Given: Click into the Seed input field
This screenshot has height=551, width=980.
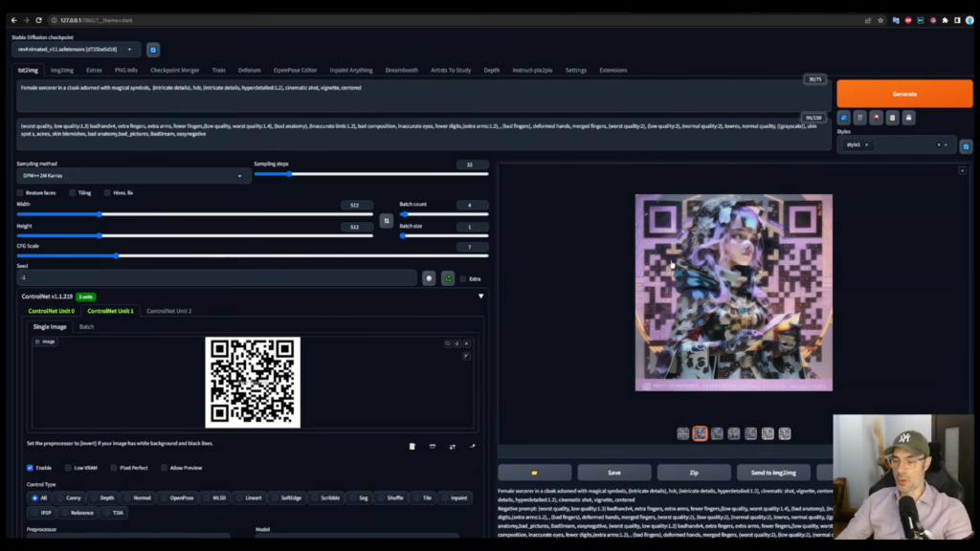Looking at the screenshot, I should 217,278.
